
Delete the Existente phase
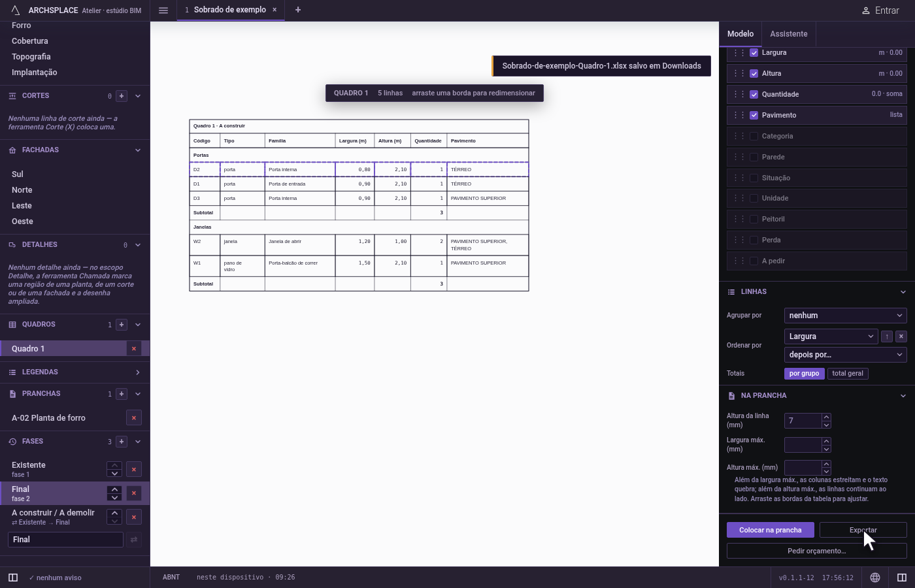pyautogui.click(x=134, y=469)
